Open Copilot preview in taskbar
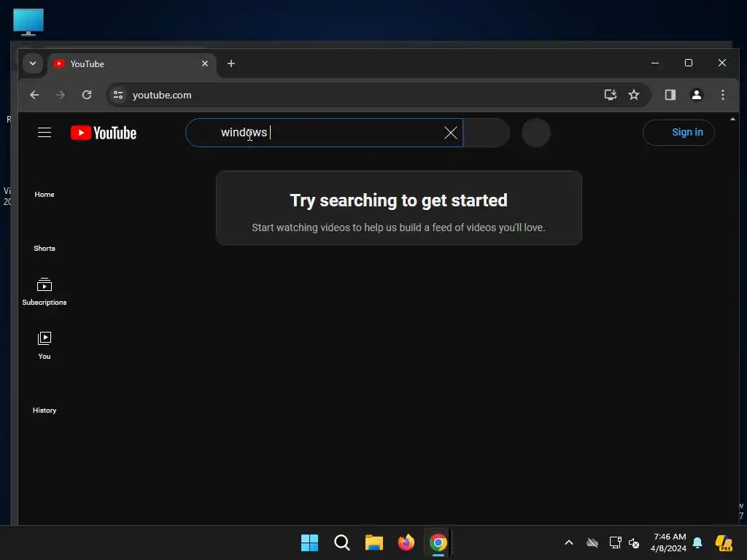Image resolution: width=747 pixels, height=560 pixels. [724, 542]
